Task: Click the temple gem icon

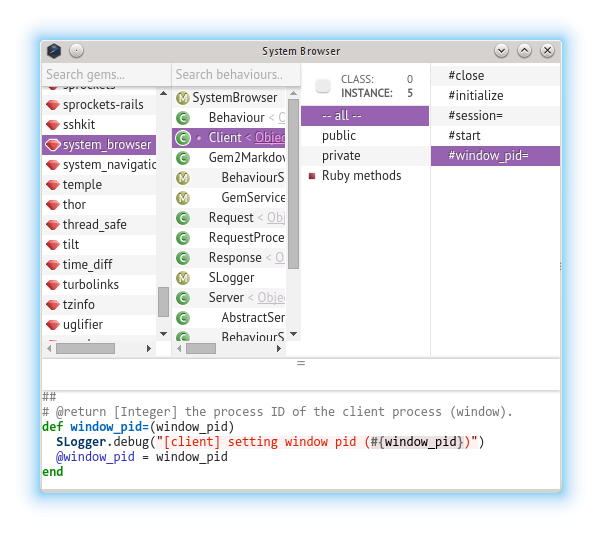Action: point(53,185)
